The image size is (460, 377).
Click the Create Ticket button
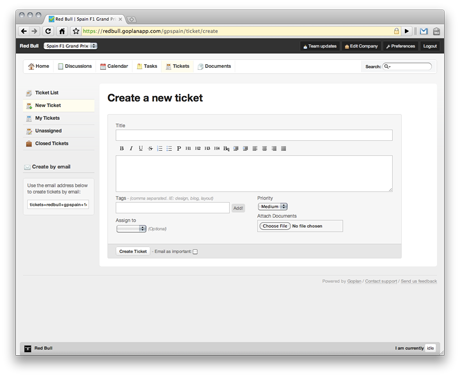pos(133,251)
